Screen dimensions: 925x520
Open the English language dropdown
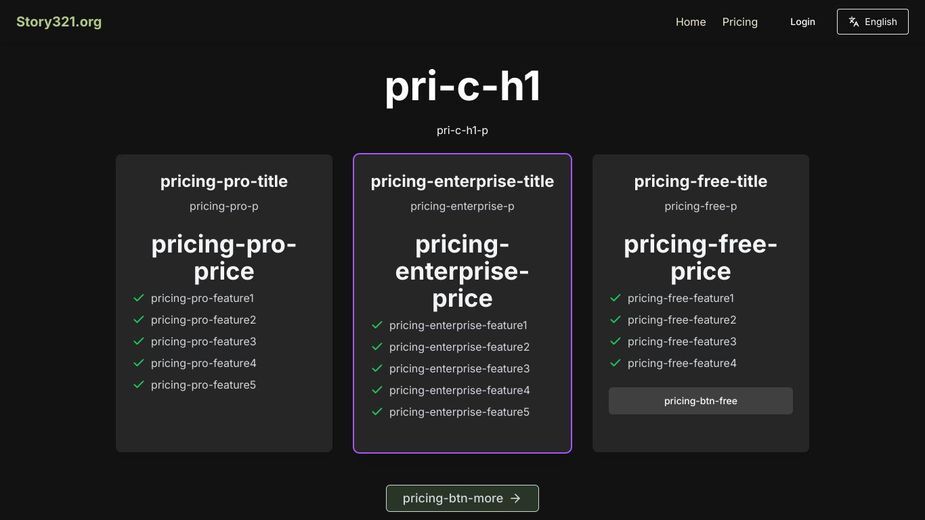tap(872, 22)
